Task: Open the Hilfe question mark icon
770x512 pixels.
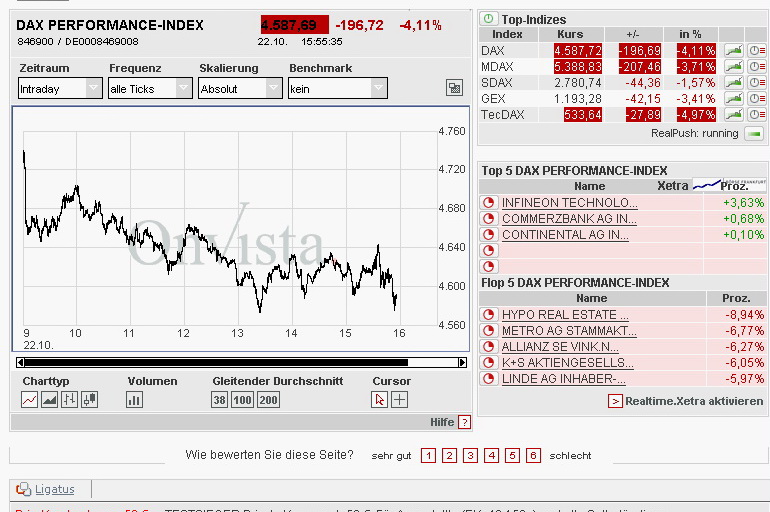Action: [464, 422]
